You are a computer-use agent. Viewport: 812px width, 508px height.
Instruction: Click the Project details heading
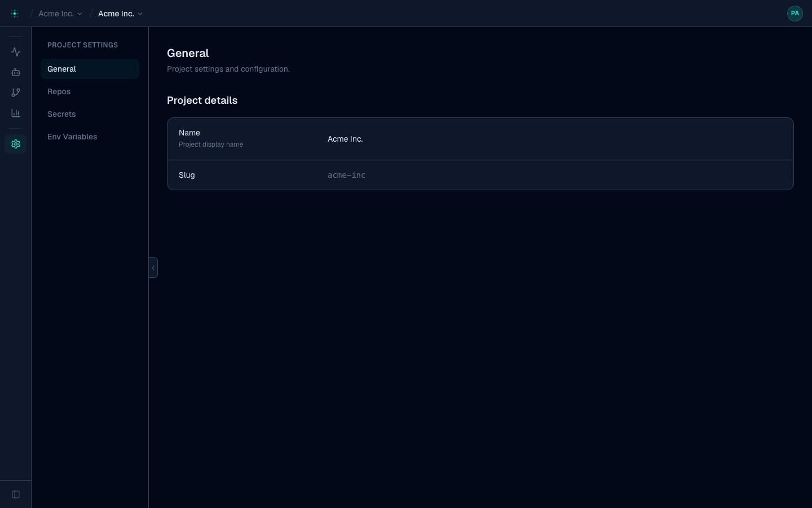pos(202,100)
